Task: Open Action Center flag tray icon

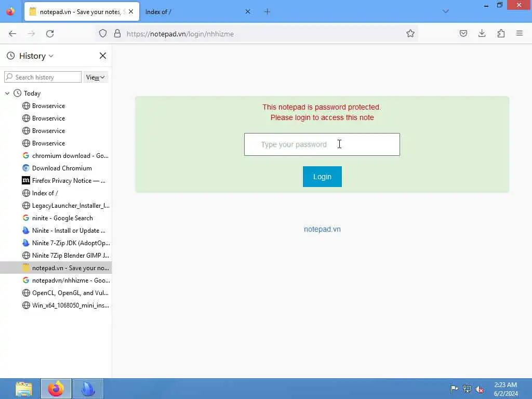Action: 454,389
